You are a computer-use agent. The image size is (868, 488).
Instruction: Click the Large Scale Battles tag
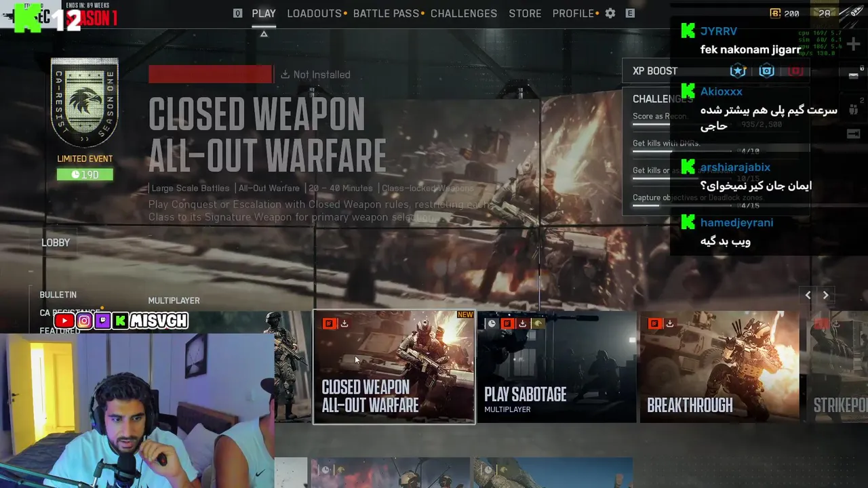(191, 188)
